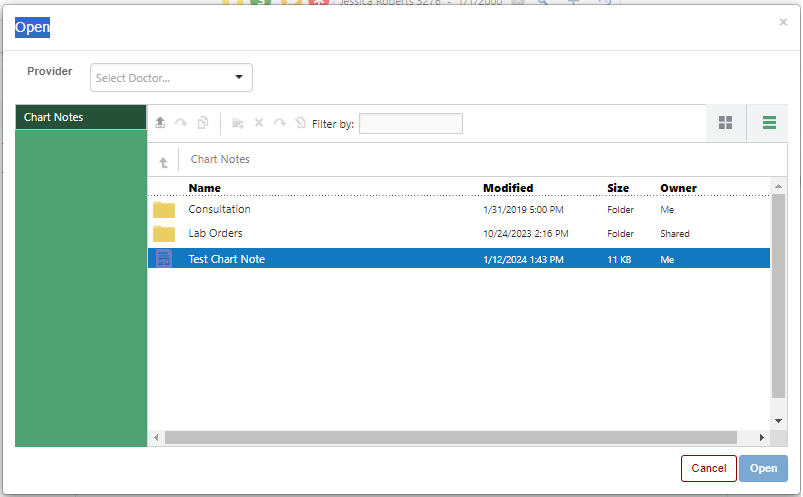
Task: Open the Select Doctor dropdown
Action: (171, 78)
